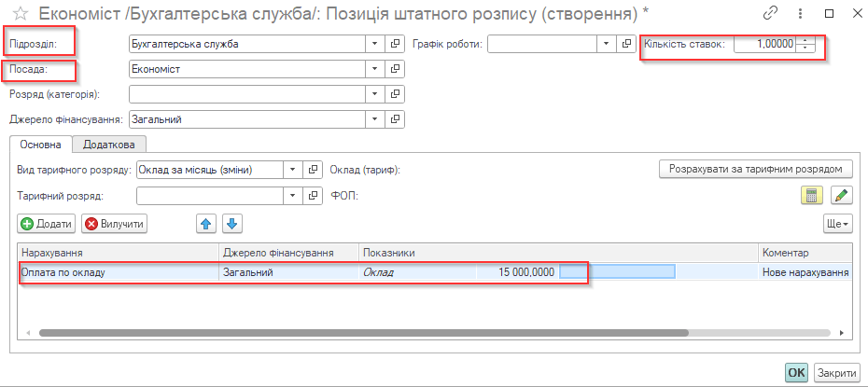Click Розрахувати за тарифним розрядом button
868x387 pixels.
[756, 169]
